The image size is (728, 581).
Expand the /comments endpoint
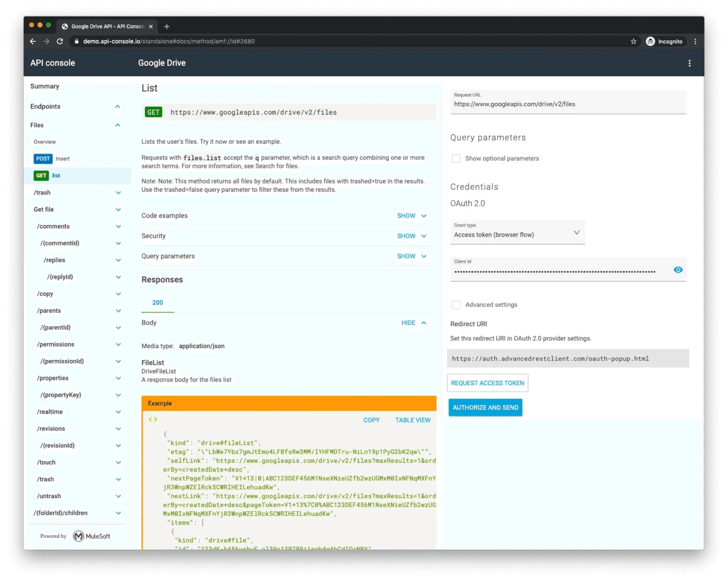coord(118,226)
